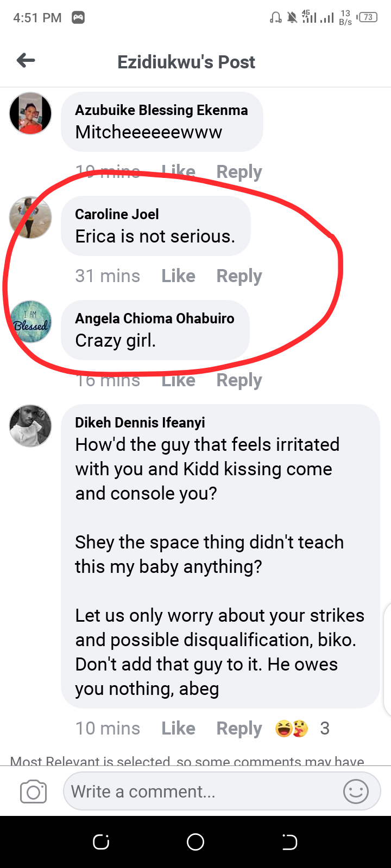Viewport: 391px width, 868px height.
Task: Tap Android home circle button
Action: point(195,842)
